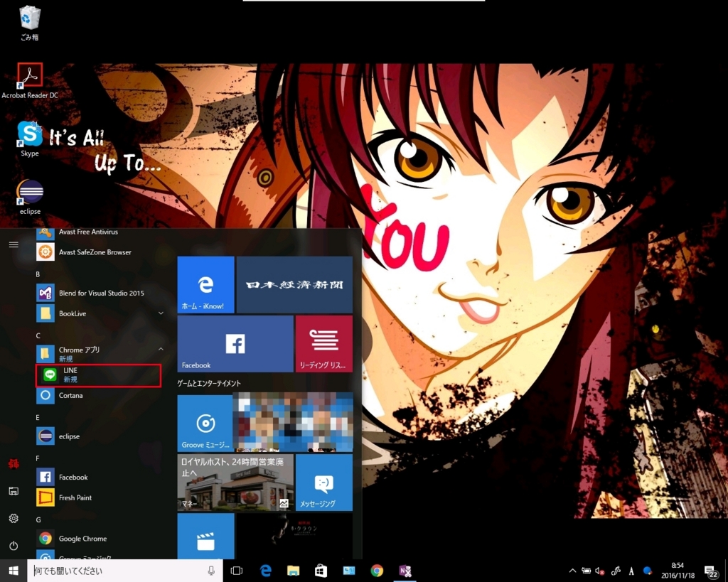This screenshot has width=728, height=582.
Task: Select Acrobat Reader DC desktop shortcut
Action: (30, 81)
